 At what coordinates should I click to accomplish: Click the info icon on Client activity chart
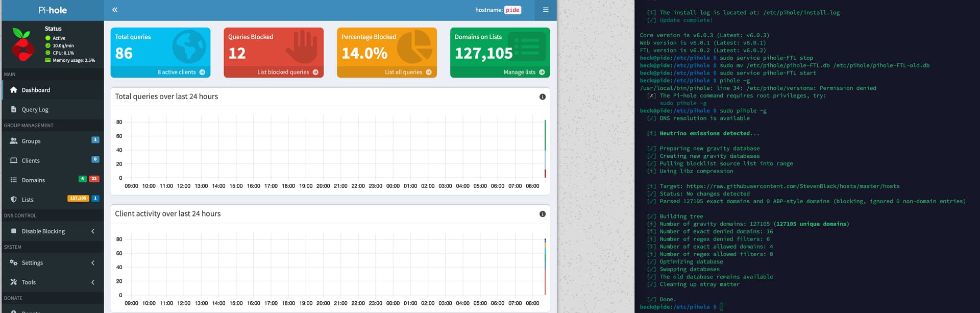[x=543, y=214]
